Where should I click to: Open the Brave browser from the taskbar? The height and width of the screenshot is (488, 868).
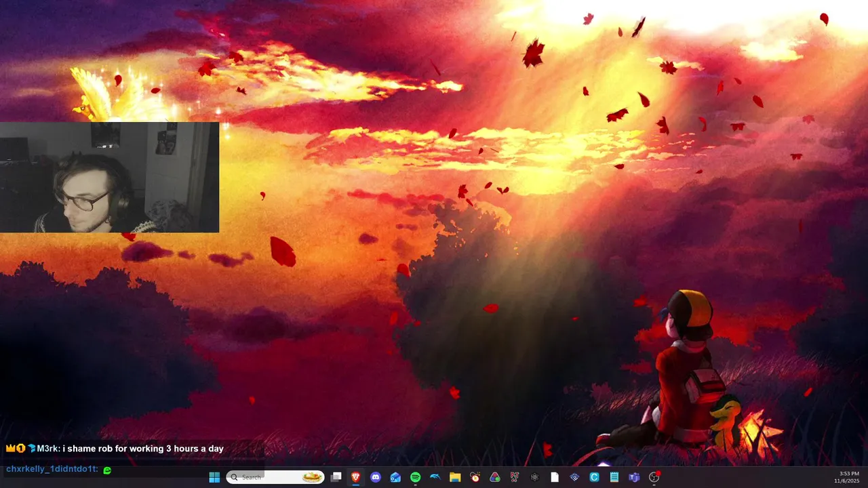click(x=356, y=477)
